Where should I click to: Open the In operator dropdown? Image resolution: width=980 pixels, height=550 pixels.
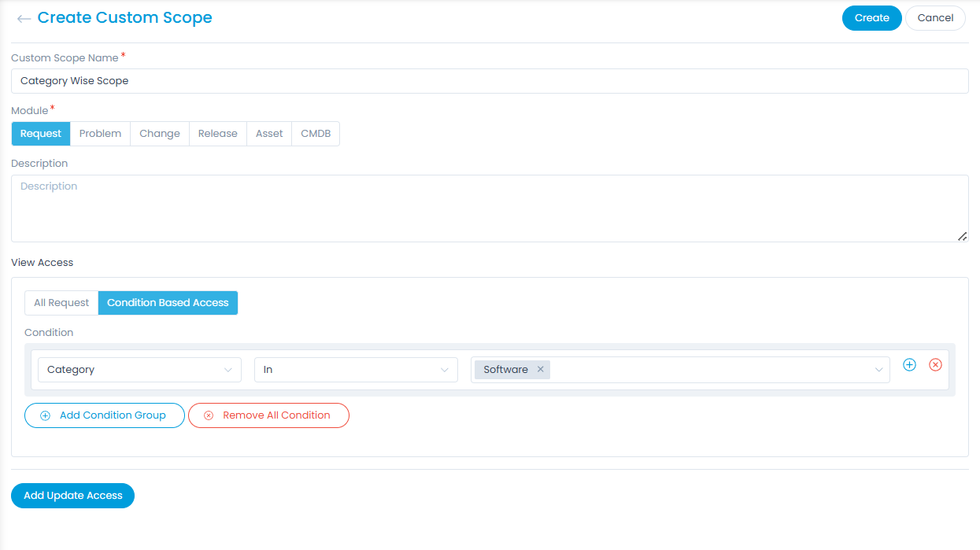coord(356,370)
